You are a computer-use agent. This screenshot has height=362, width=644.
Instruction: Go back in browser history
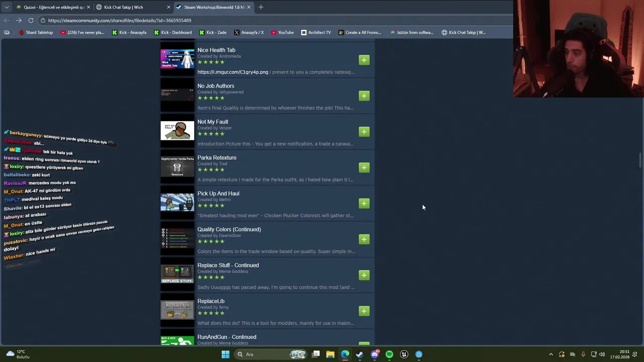[x=7, y=20]
